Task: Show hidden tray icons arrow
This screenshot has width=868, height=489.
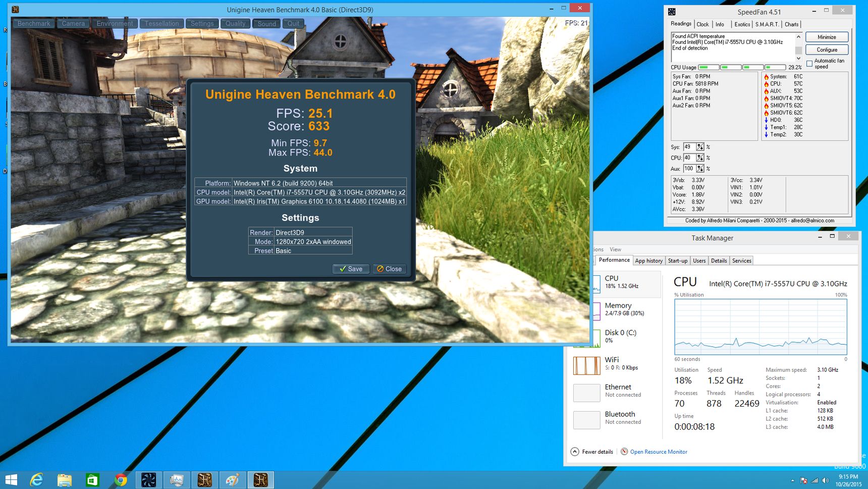Action: (792, 480)
